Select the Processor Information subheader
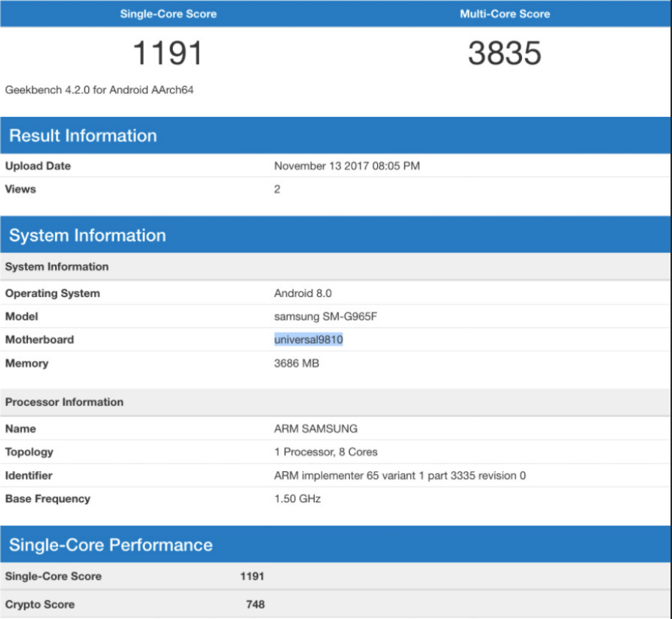 pos(64,402)
